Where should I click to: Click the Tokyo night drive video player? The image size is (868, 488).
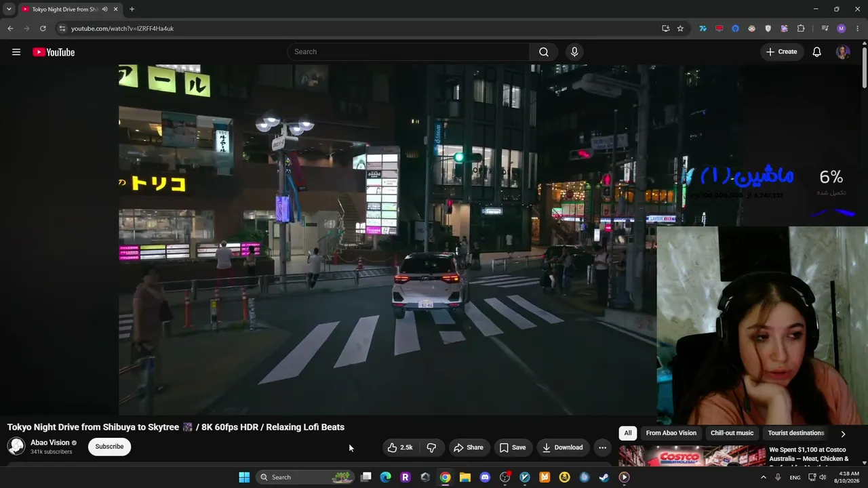click(x=388, y=240)
